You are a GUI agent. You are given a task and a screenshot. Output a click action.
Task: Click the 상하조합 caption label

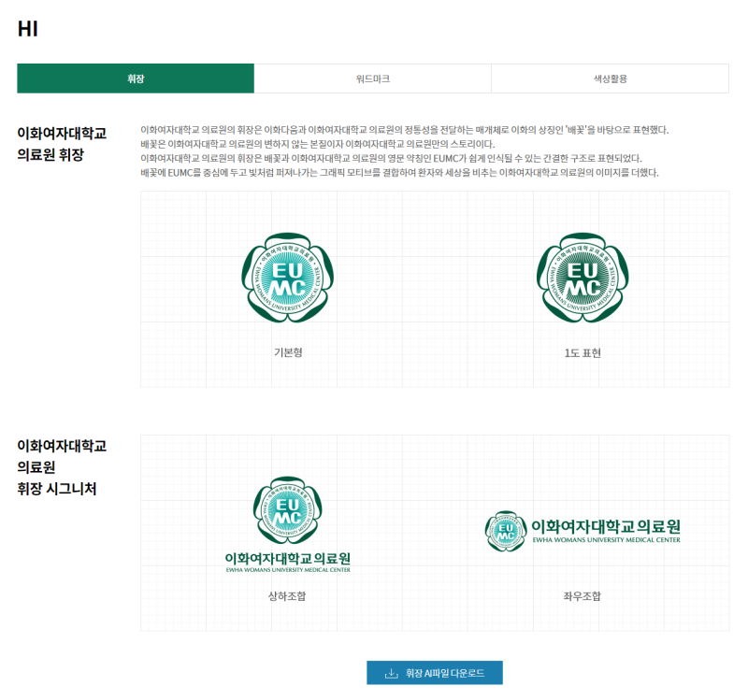pos(287,596)
